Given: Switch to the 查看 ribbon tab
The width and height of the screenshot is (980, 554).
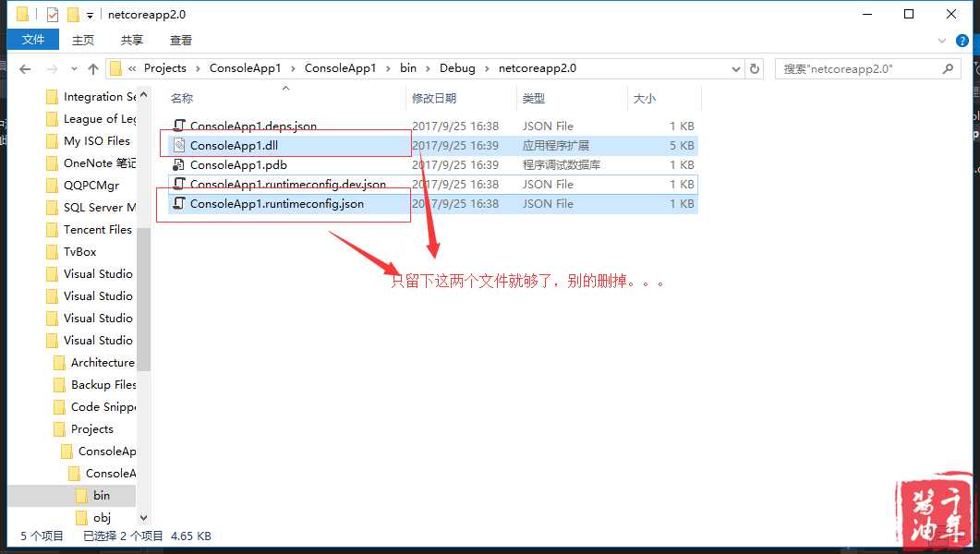Looking at the screenshot, I should tap(181, 40).
